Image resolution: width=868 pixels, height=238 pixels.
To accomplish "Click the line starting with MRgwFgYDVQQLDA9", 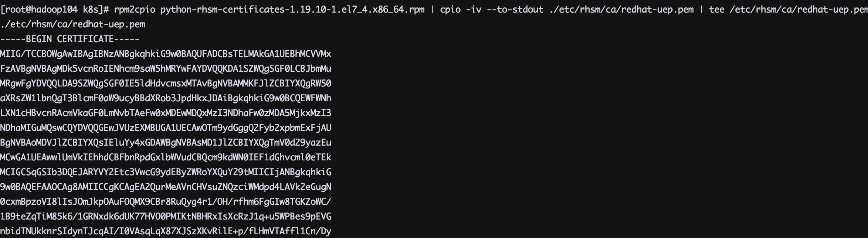I will pyautogui.click(x=166, y=84).
